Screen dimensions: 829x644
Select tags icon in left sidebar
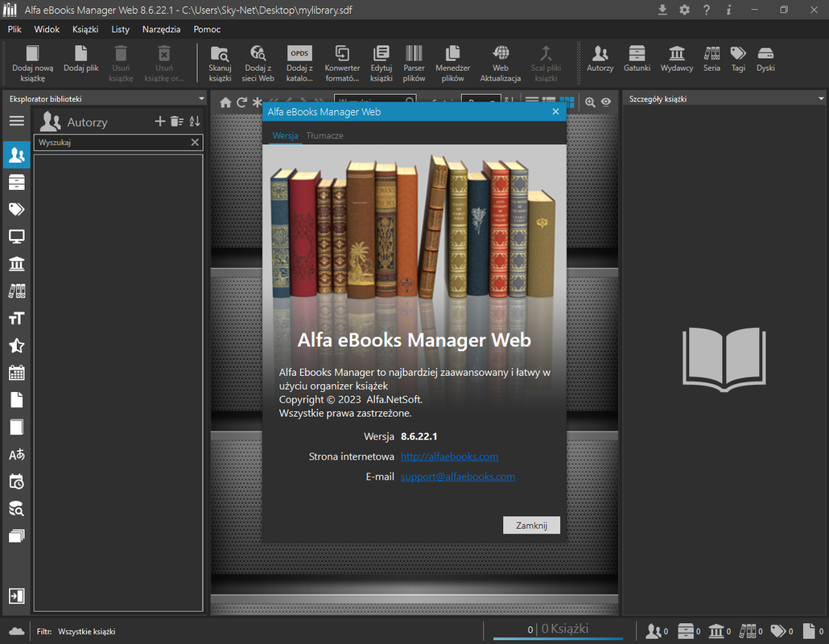(16, 209)
